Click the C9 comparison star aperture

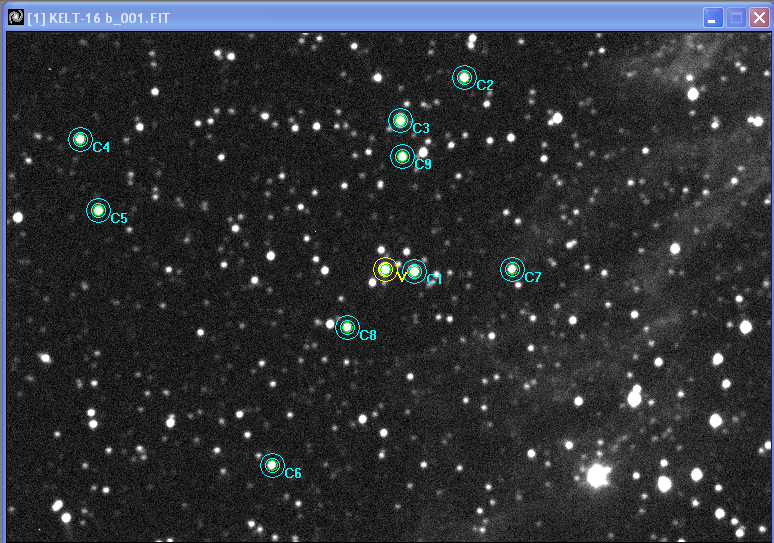[402, 156]
